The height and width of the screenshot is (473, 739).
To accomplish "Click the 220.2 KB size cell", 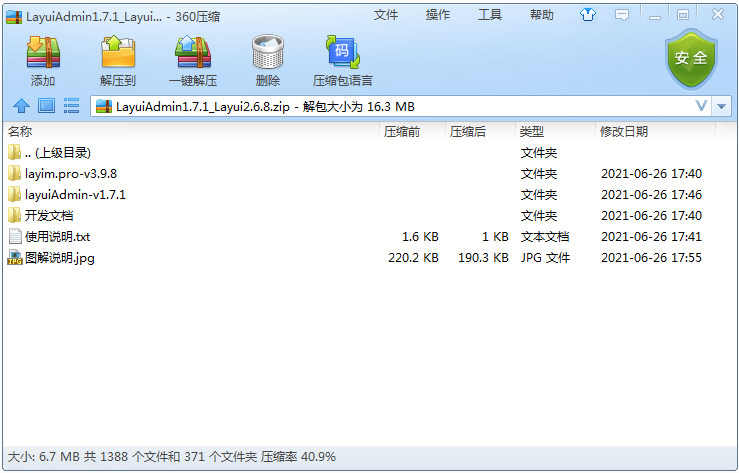I will click(413, 258).
